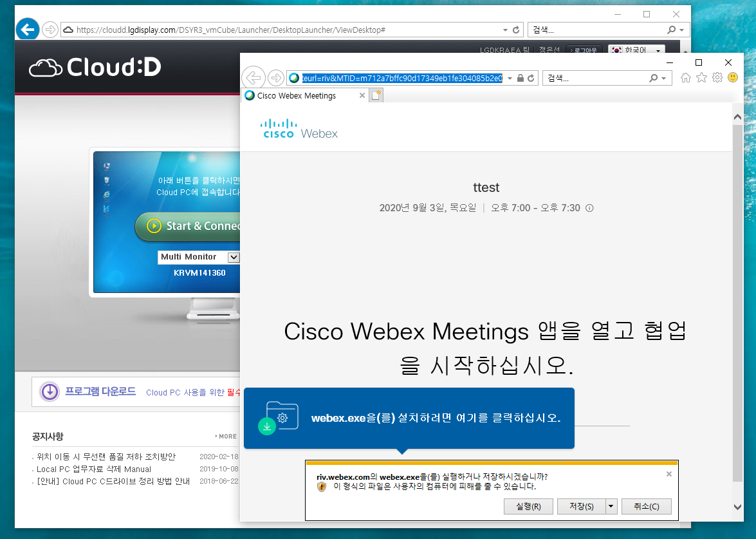Image resolution: width=756 pixels, height=539 pixels.
Task: Click the Start & Connect play icon
Action: click(154, 225)
